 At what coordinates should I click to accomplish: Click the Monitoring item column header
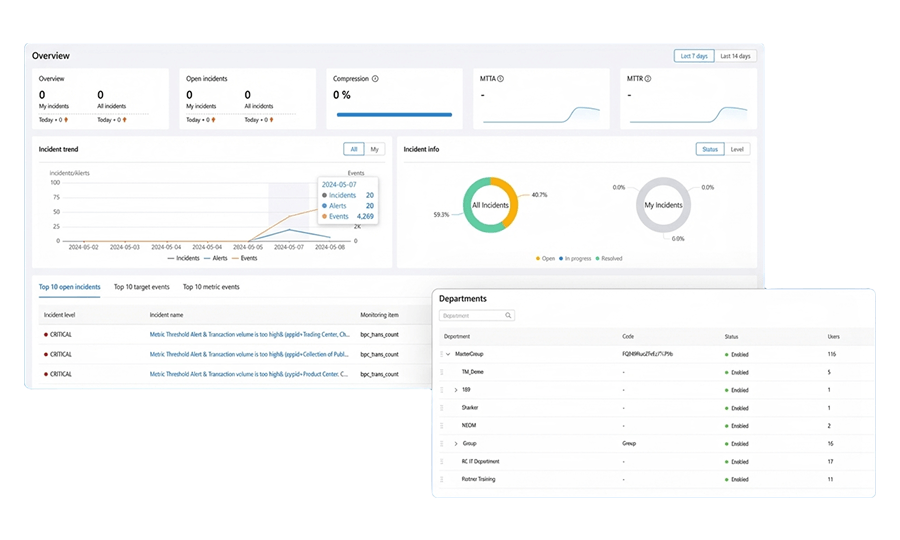379,315
